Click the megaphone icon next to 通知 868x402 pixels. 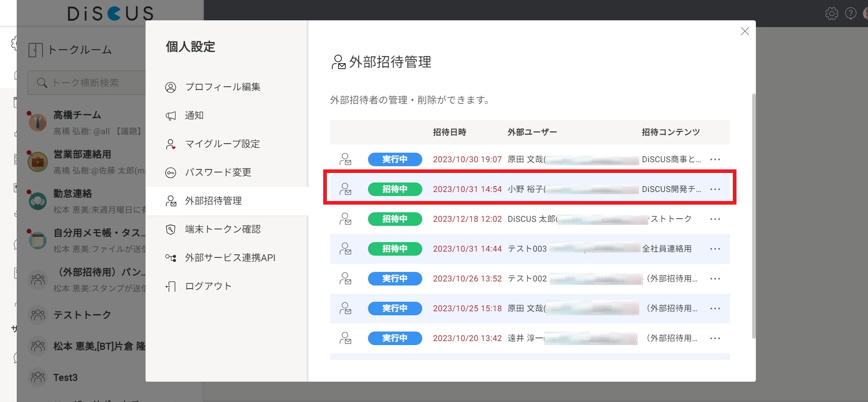coord(170,116)
